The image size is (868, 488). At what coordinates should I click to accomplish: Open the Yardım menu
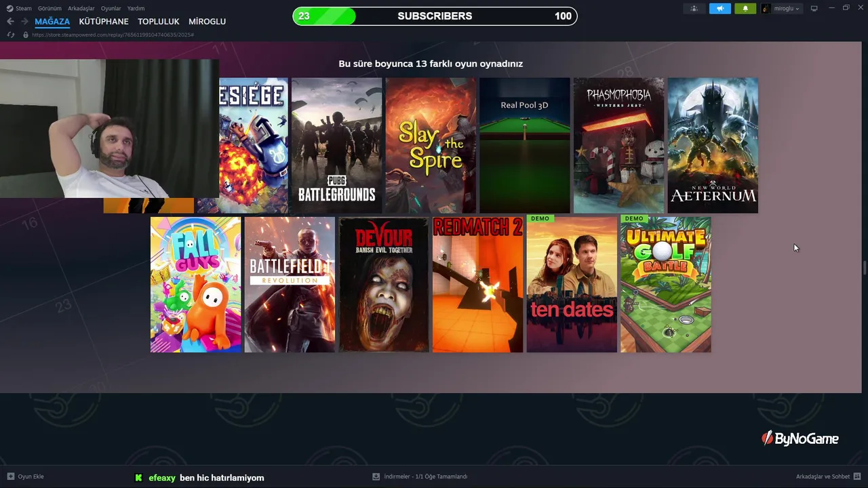click(136, 8)
